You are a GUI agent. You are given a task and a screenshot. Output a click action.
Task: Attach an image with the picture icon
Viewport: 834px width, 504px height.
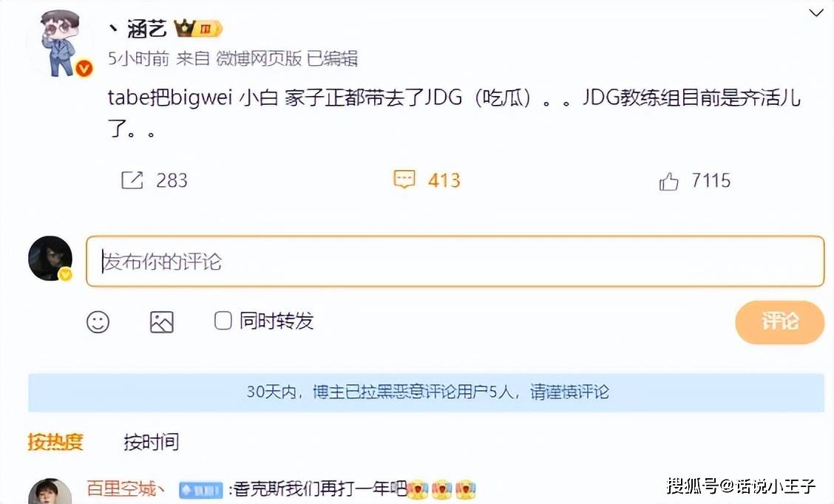[162, 321]
